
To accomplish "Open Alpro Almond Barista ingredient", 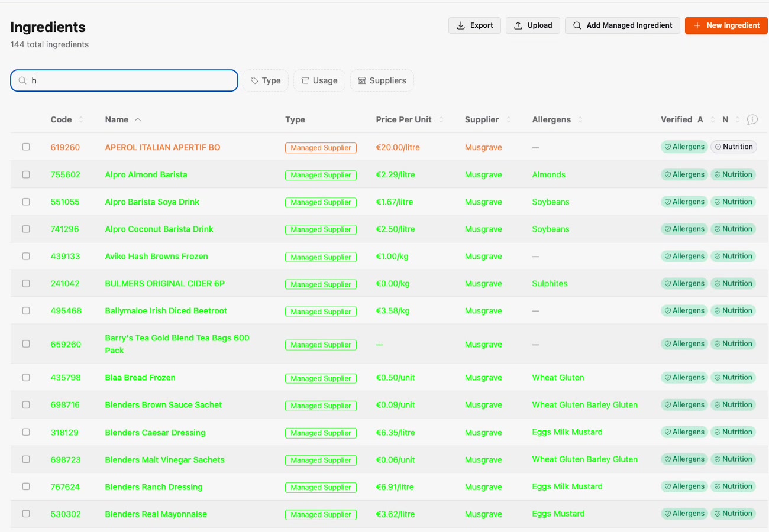I will pos(146,174).
